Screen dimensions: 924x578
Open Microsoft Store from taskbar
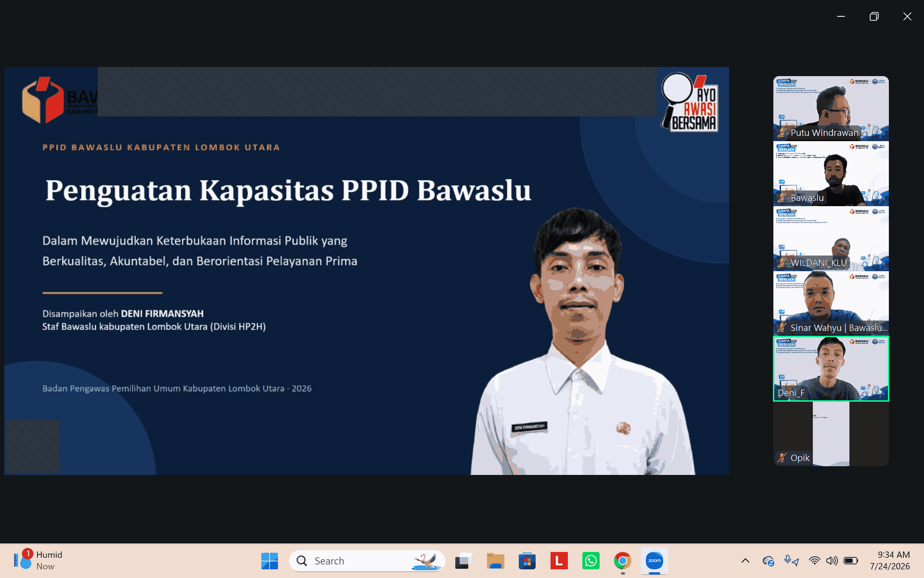point(527,561)
